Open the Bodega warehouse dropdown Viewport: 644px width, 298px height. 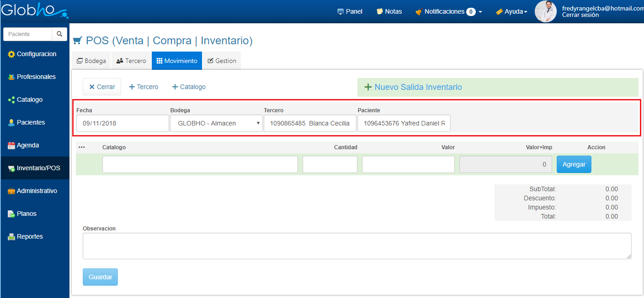pos(216,123)
